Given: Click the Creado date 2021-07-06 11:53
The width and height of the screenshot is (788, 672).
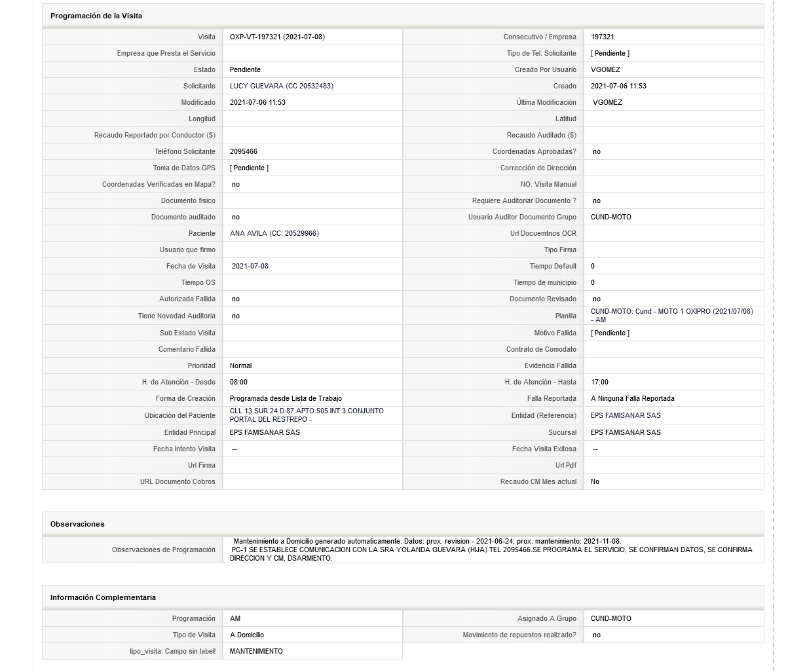Looking at the screenshot, I should (x=618, y=86).
